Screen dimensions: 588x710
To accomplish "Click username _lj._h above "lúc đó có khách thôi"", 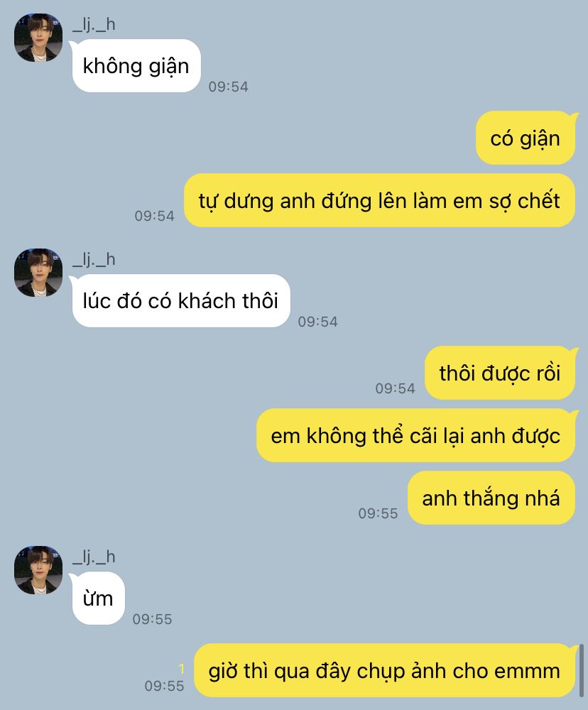I will [x=94, y=259].
